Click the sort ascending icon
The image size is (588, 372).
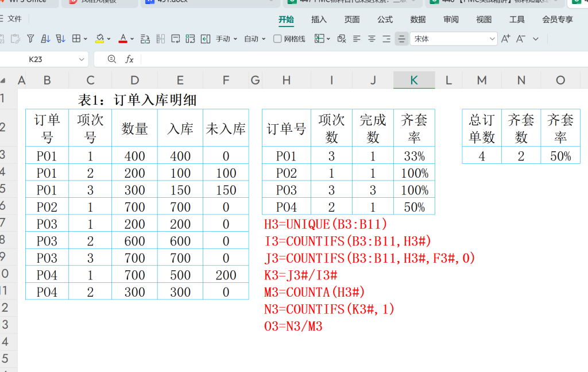click(45, 39)
